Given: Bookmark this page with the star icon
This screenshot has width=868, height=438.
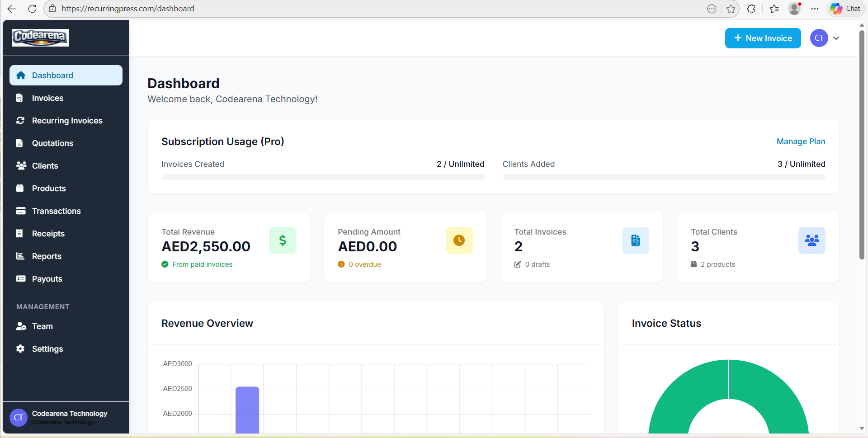Looking at the screenshot, I should point(731,9).
